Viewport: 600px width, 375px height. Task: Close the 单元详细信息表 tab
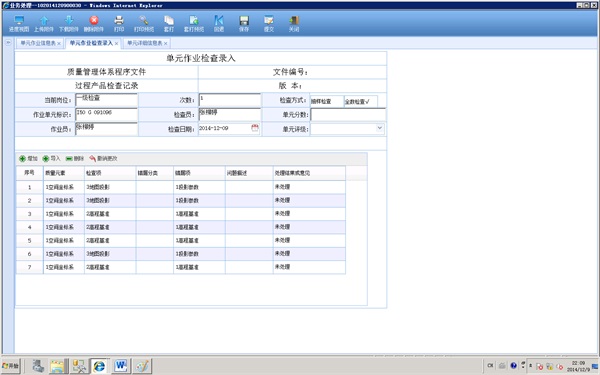(x=166, y=44)
